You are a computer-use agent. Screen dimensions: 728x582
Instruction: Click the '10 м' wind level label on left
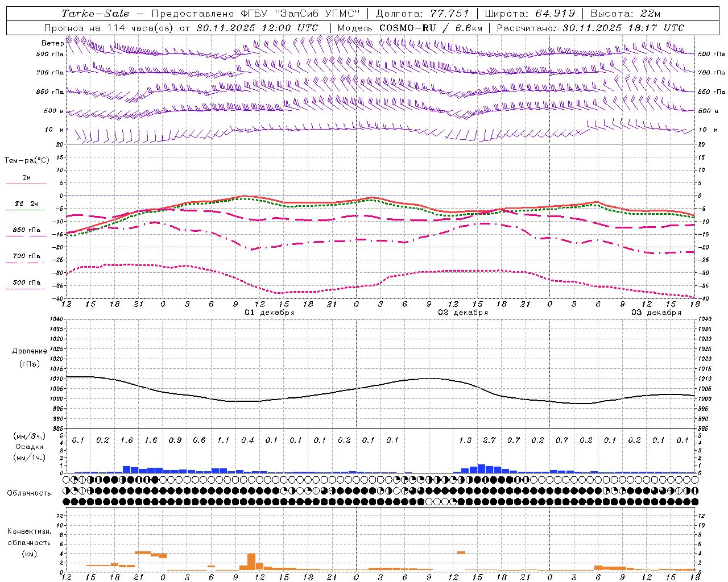click(55, 130)
